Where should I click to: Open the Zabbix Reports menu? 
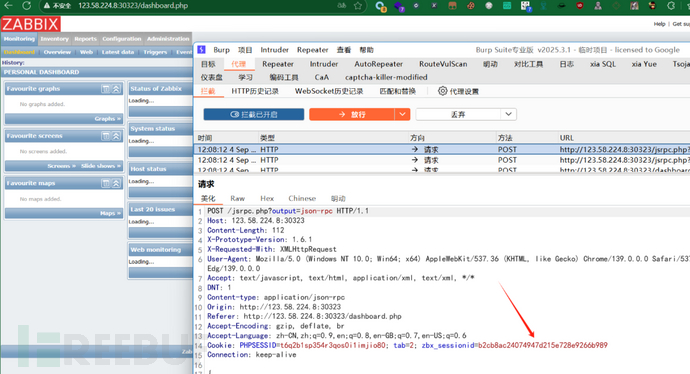[x=85, y=39]
